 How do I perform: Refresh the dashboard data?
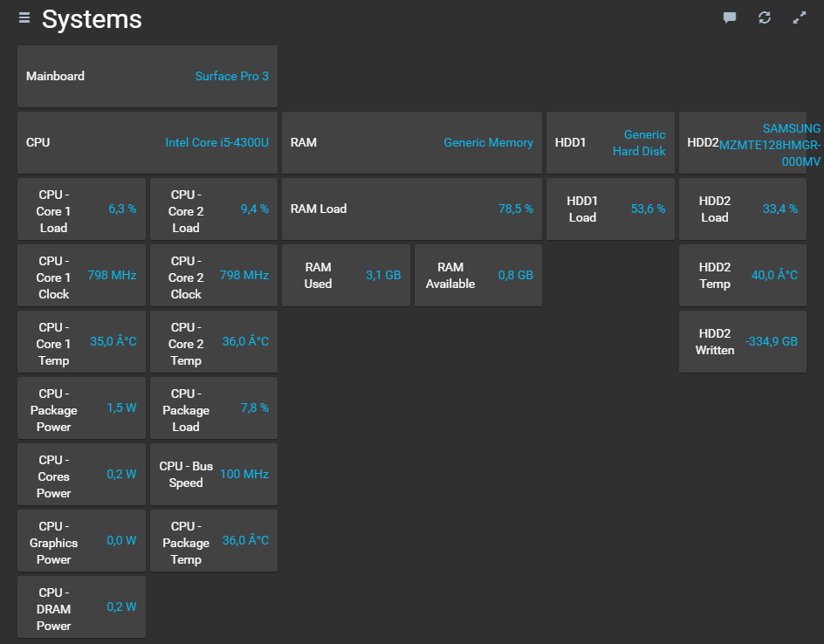point(764,17)
